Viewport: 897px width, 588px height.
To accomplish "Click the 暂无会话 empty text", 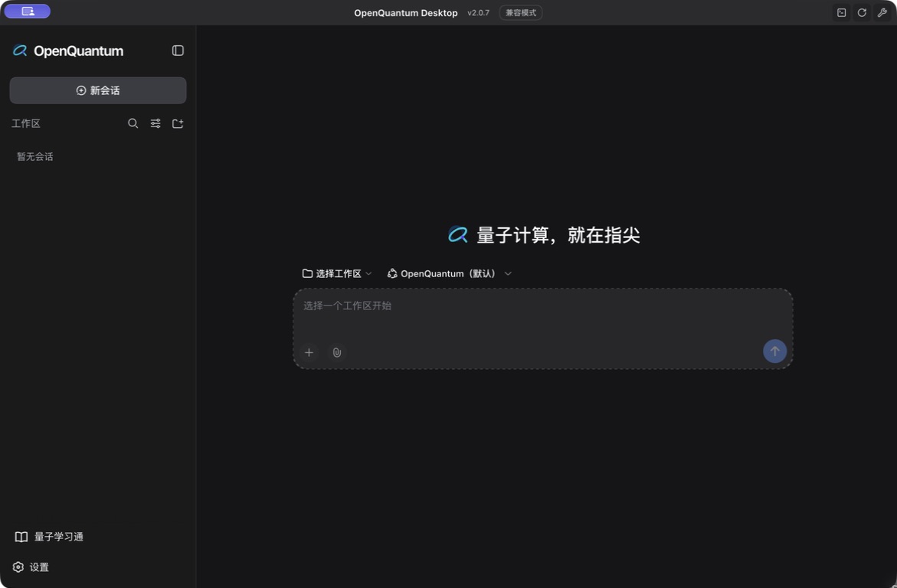I will point(35,156).
